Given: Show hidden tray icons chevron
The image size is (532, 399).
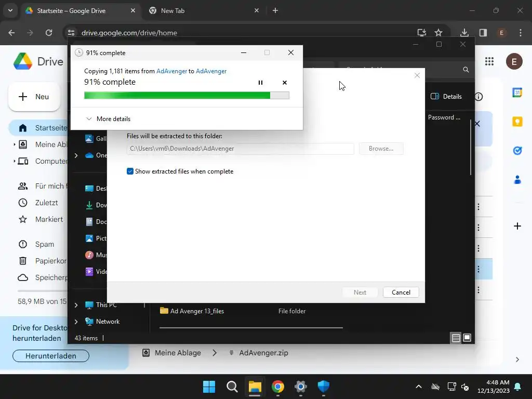Looking at the screenshot, I should point(419,387).
